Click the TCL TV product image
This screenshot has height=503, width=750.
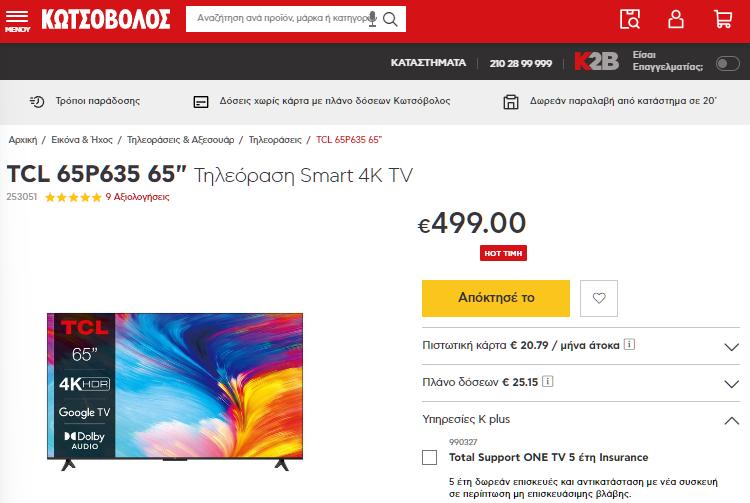pyautogui.click(x=175, y=392)
